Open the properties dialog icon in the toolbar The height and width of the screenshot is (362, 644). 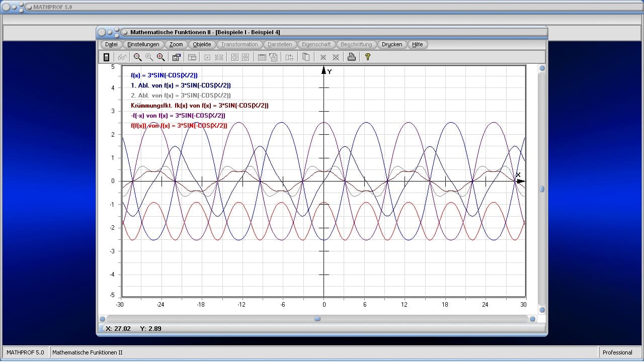point(176,57)
